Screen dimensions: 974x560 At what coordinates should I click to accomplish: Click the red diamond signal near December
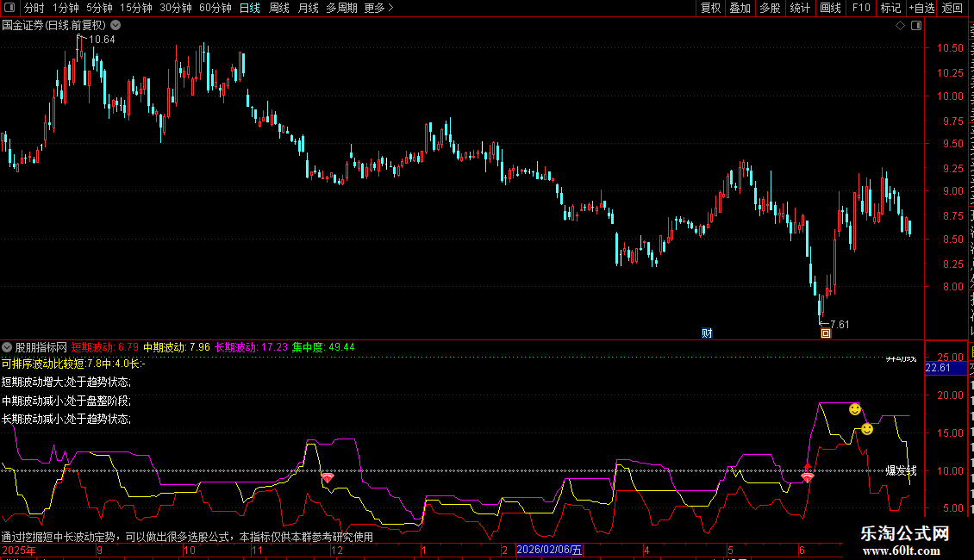pos(328,477)
